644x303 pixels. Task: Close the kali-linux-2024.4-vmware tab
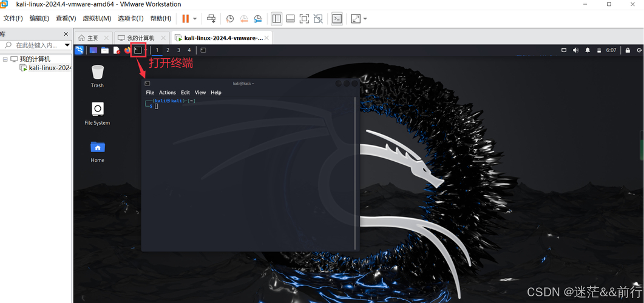(267, 38)
